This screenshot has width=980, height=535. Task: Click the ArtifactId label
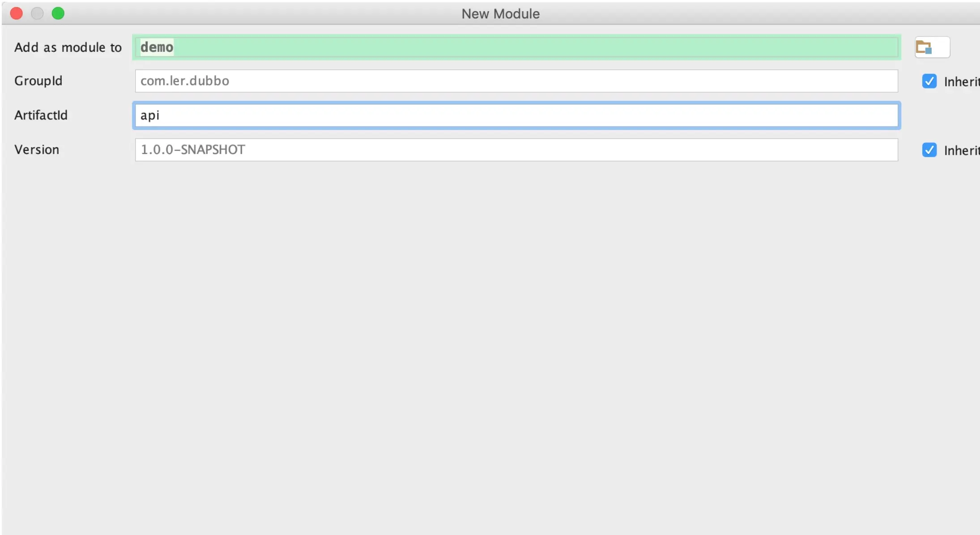point(41,115)
